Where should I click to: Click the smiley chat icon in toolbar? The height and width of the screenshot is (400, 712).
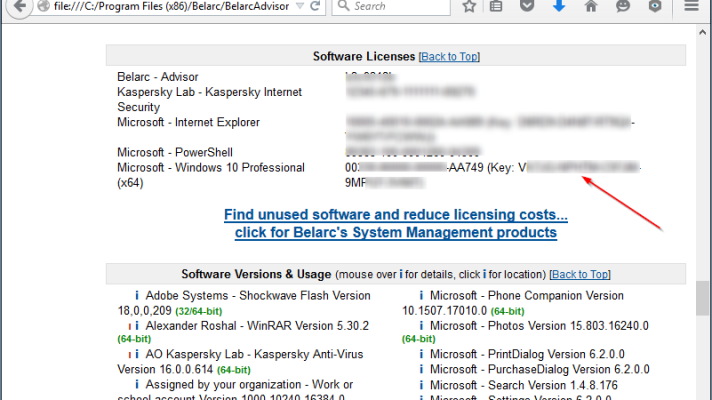[x=621, y=7]
